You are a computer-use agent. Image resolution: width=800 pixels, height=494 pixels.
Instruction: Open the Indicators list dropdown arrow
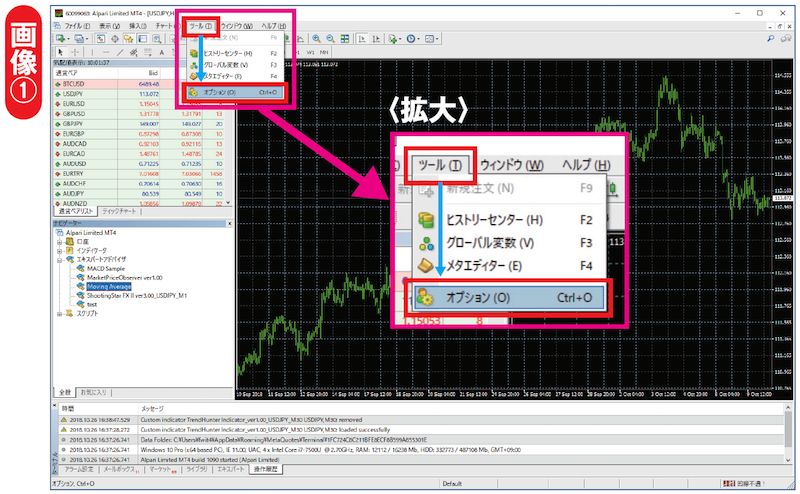(x=400, y=39)
